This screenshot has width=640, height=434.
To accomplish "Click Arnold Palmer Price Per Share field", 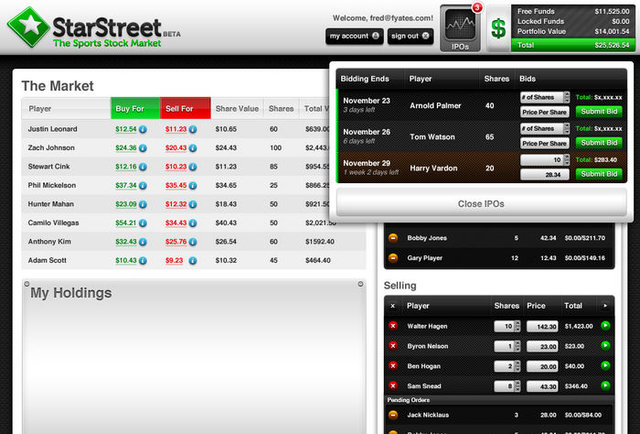I will tap(544, 112).
